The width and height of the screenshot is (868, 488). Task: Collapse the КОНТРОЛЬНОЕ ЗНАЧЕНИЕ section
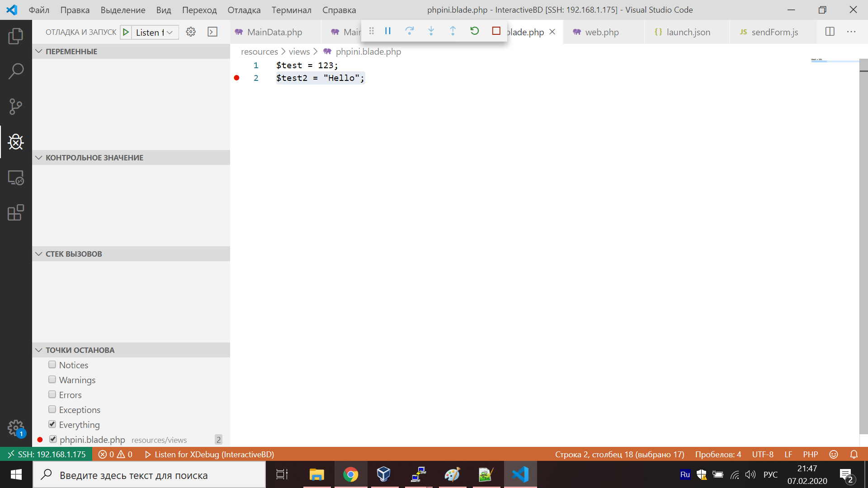point(131,158)
